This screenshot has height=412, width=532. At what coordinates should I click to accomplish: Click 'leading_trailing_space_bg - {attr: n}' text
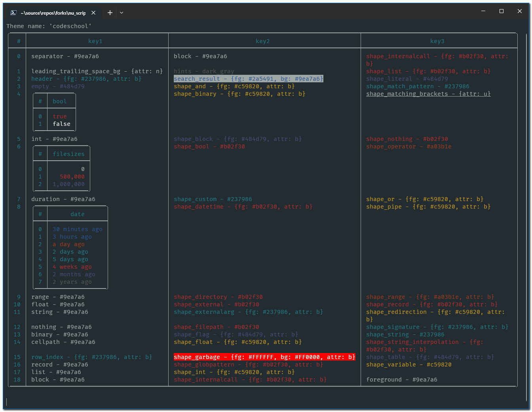coord(97,71)
